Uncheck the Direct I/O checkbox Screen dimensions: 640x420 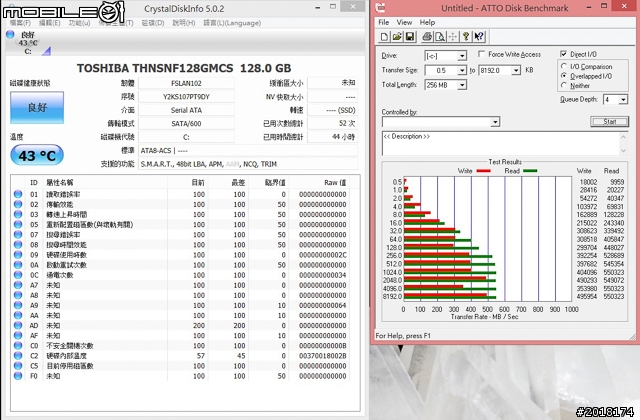(564, 54)
